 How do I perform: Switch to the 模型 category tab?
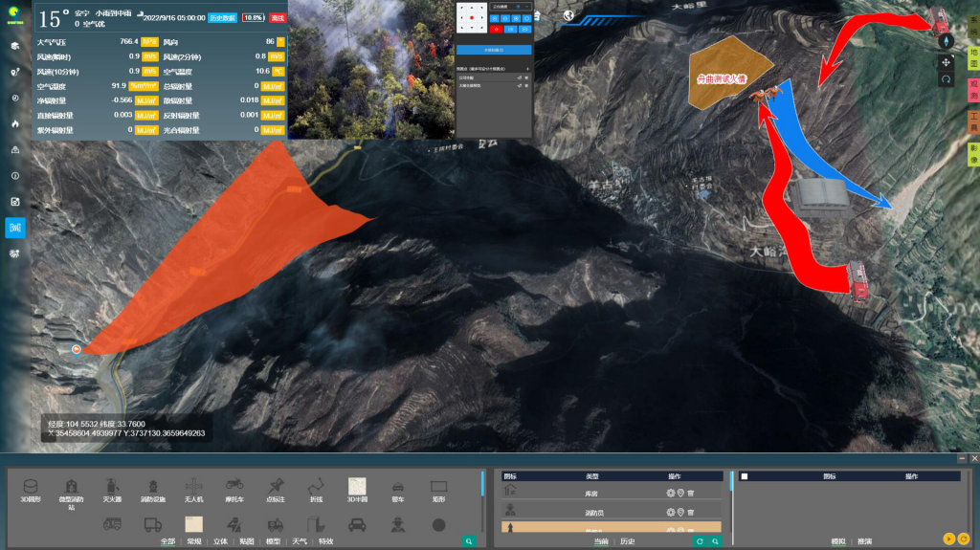point(274,541)
